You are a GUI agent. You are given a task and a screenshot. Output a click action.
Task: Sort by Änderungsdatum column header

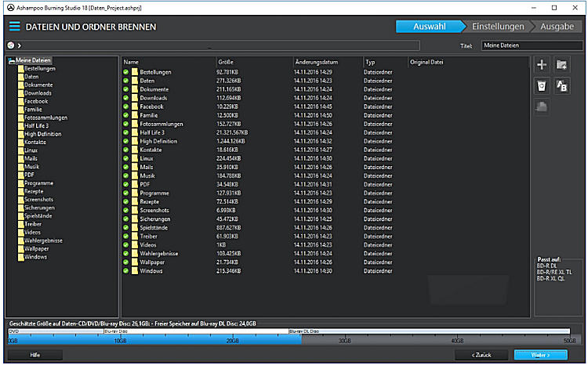click(x=317, y=61)
